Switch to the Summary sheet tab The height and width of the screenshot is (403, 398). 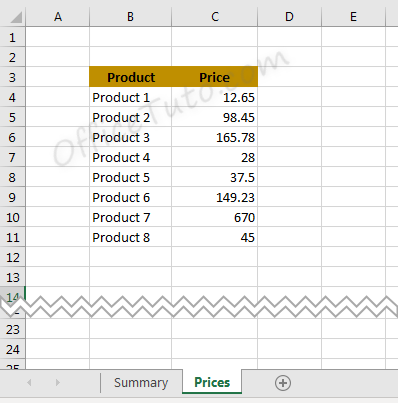(x=141, y=382)
